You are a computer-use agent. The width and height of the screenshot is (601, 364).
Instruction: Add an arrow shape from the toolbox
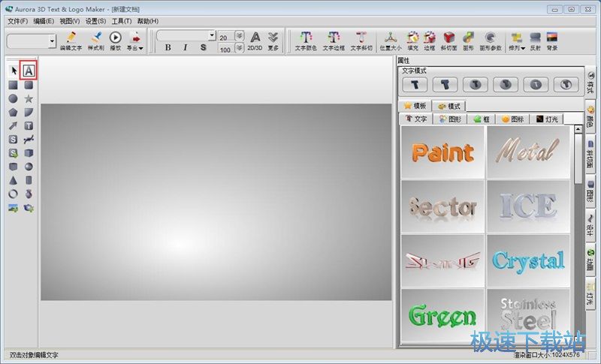pyautogui.click(x=13, y=126)
